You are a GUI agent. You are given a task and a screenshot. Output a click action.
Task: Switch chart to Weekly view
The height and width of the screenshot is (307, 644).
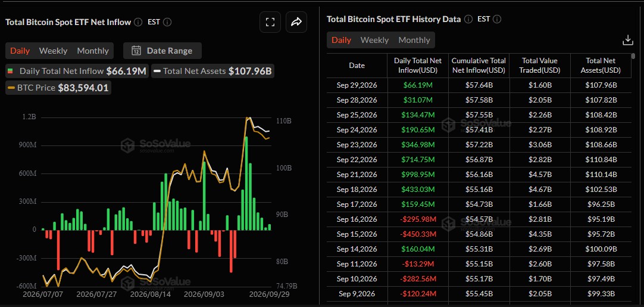click(x=53, y=51)
